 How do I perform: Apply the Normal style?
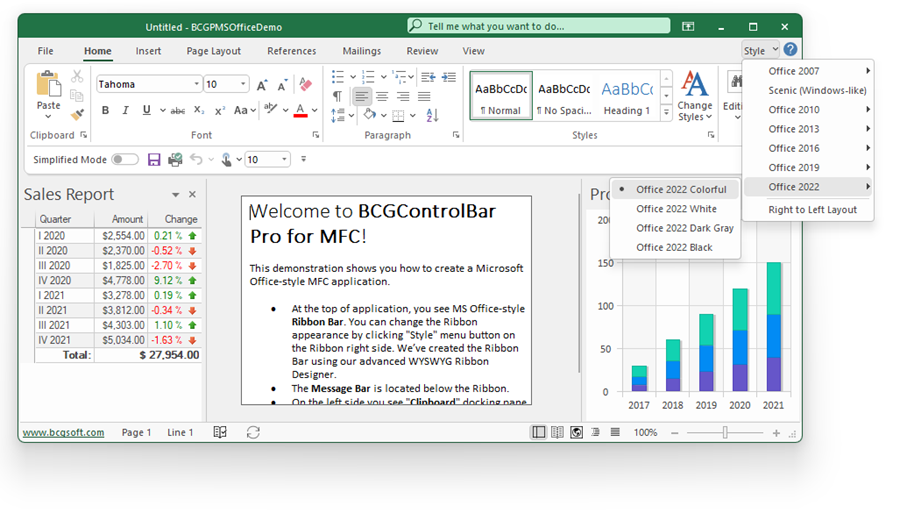point(501,96)
